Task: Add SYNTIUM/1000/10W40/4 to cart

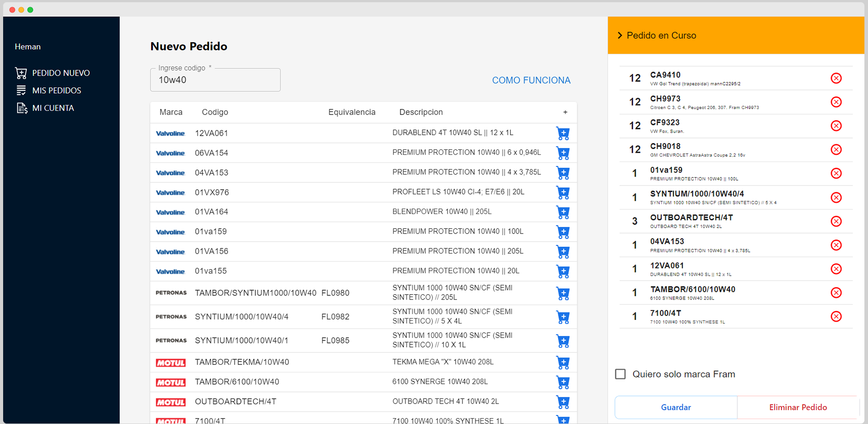Action: point(563,317)
